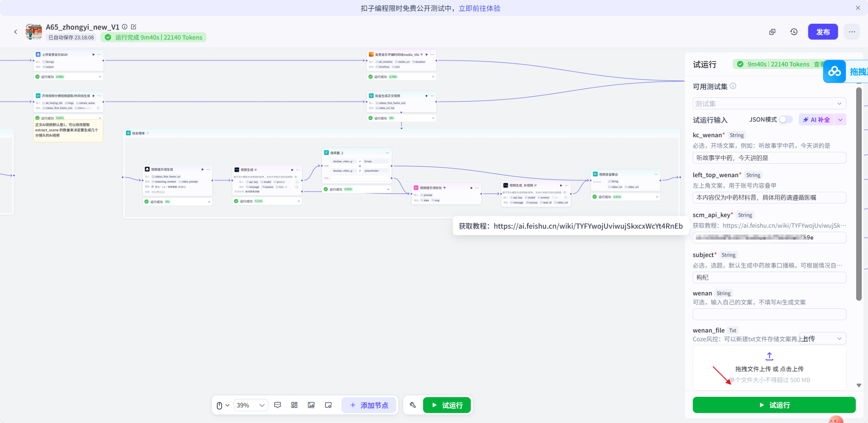868x423 pixels.
Task: Run 视频提示词生成 node via play icon
Action: [x=202, y=169]
